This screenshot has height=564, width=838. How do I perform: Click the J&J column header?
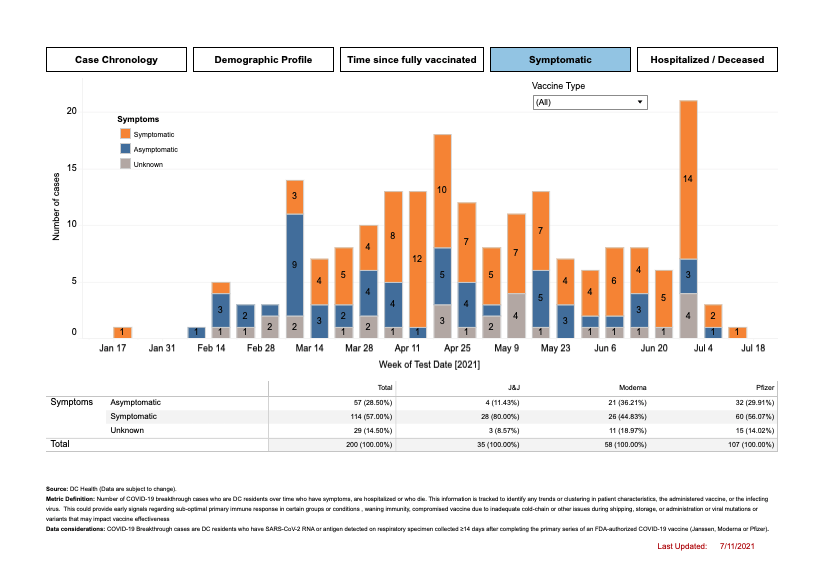(x=507, y=387)
